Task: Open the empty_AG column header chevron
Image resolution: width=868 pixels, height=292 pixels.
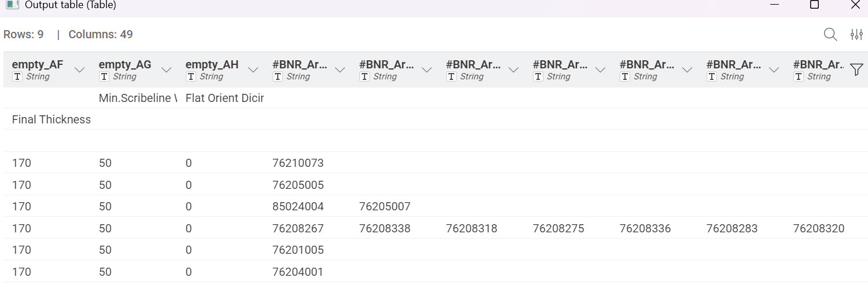Action: click(x=167, y=70)
